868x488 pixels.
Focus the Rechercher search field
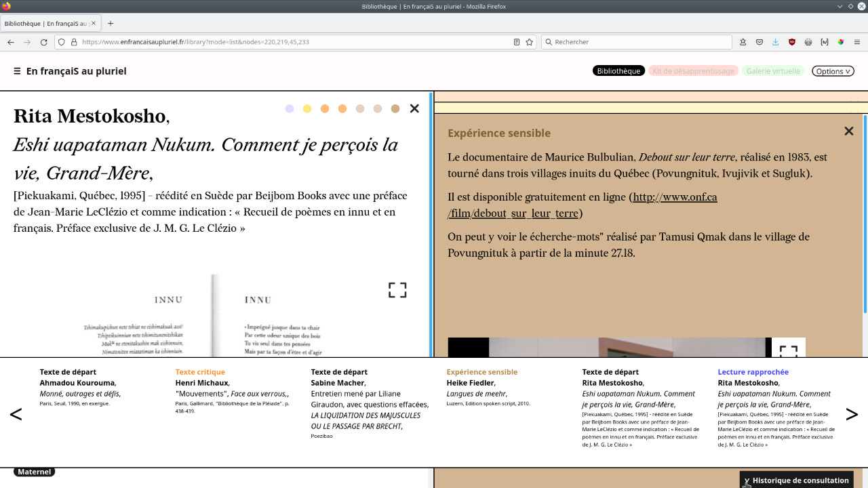click(x=636, y=42)
